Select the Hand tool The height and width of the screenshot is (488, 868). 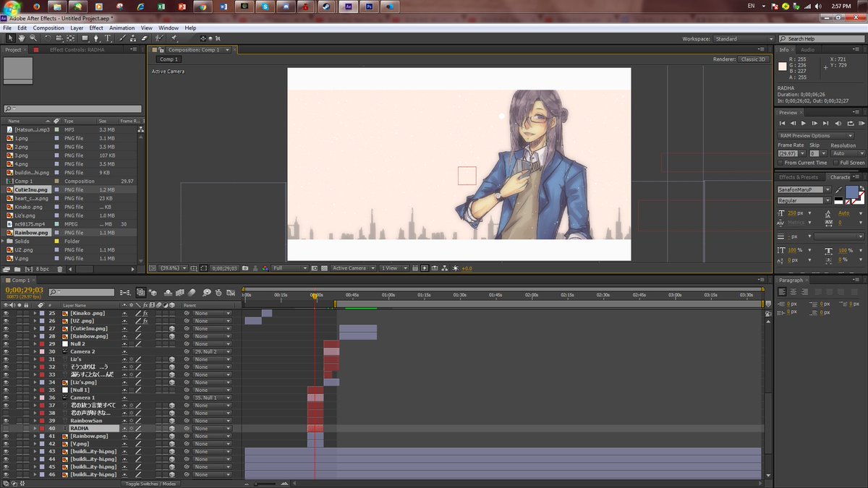pyautogui.click(x=22, y=38)
